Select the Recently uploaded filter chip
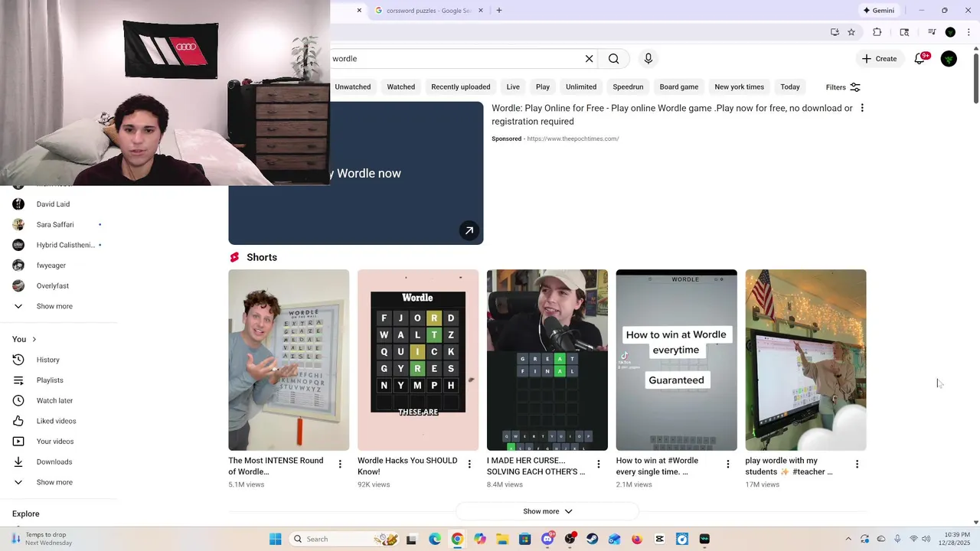This screenshot has height=551, width=980. pos(461,87)
